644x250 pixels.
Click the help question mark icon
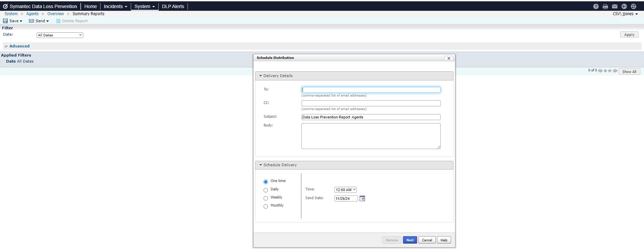tap(596, 6)
